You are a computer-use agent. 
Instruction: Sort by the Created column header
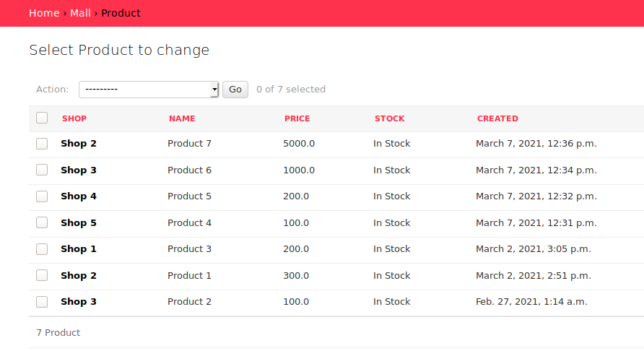[x=497, y=118]
